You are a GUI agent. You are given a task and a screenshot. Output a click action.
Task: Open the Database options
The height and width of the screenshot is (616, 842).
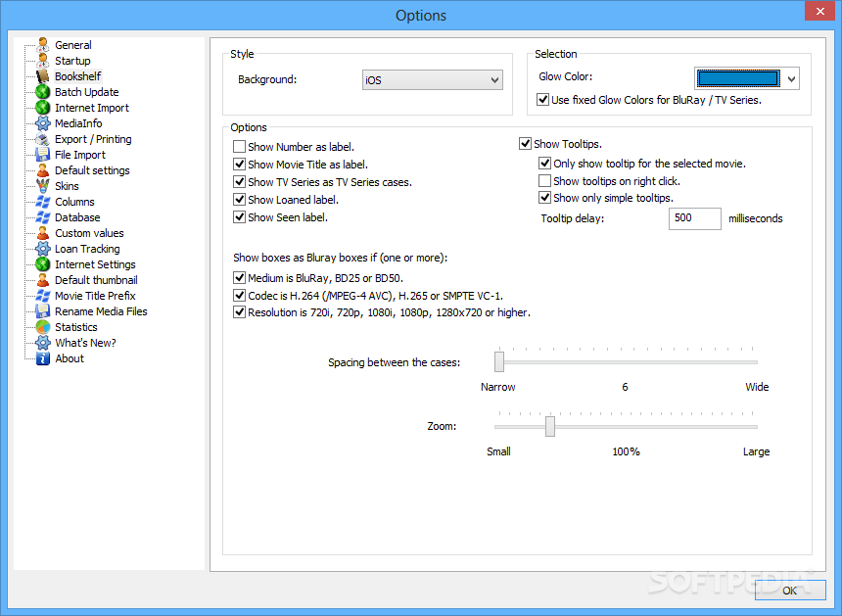coord(77,217)
